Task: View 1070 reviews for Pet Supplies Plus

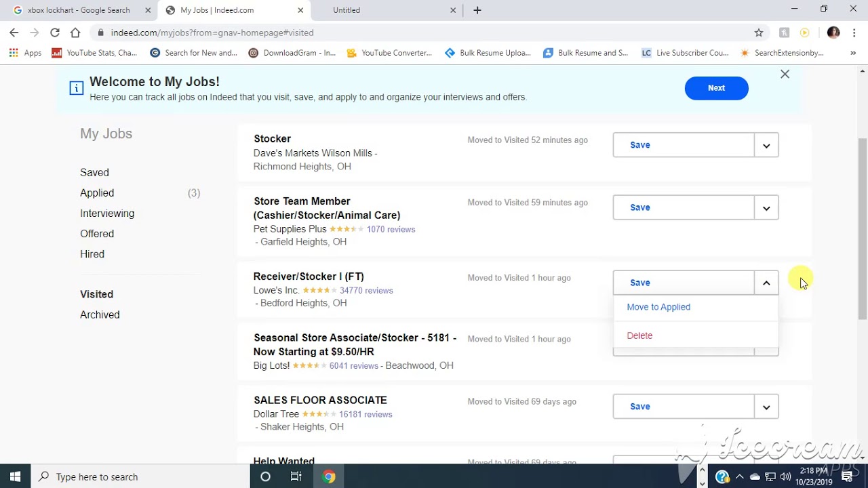Action: click(x=391, y=229)
